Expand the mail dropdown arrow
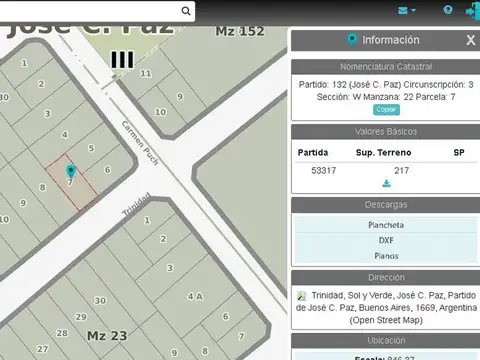 (x=413, y=11)
